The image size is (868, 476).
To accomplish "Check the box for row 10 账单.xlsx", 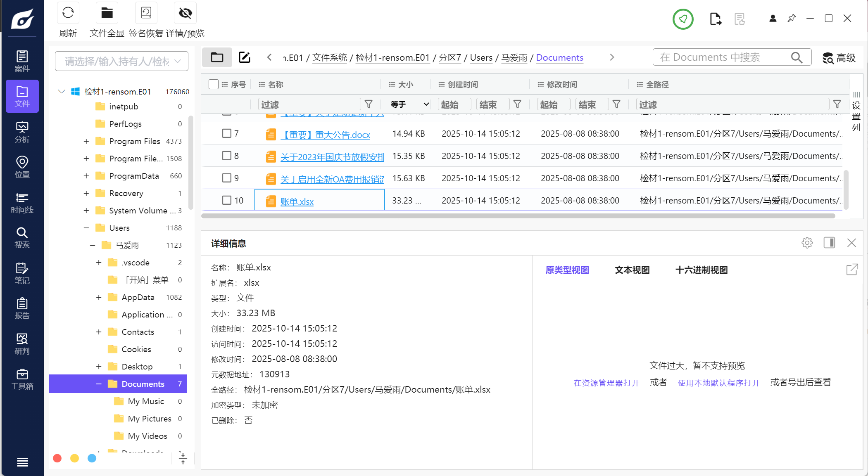I will (x=226, y=200).
